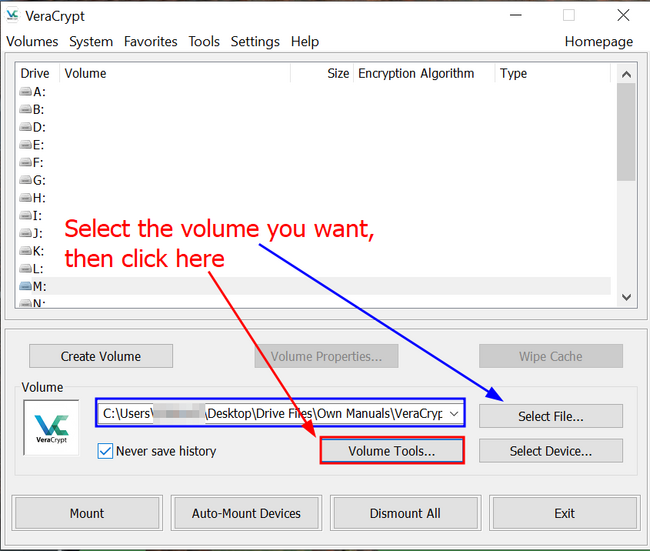This screenshot has height=551, width=650.
Task: Click the Mount button
Action: click(x=87, y=513)
